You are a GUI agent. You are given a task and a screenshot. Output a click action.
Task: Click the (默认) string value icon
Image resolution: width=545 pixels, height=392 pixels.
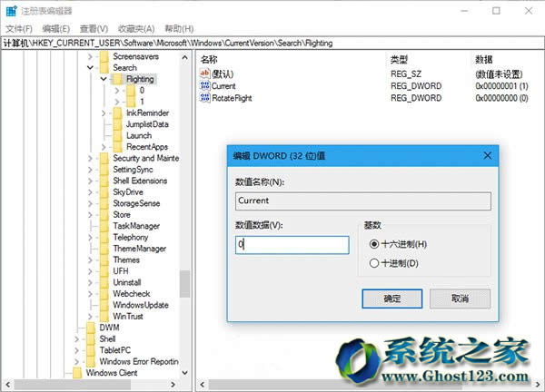tap(204, 73)
